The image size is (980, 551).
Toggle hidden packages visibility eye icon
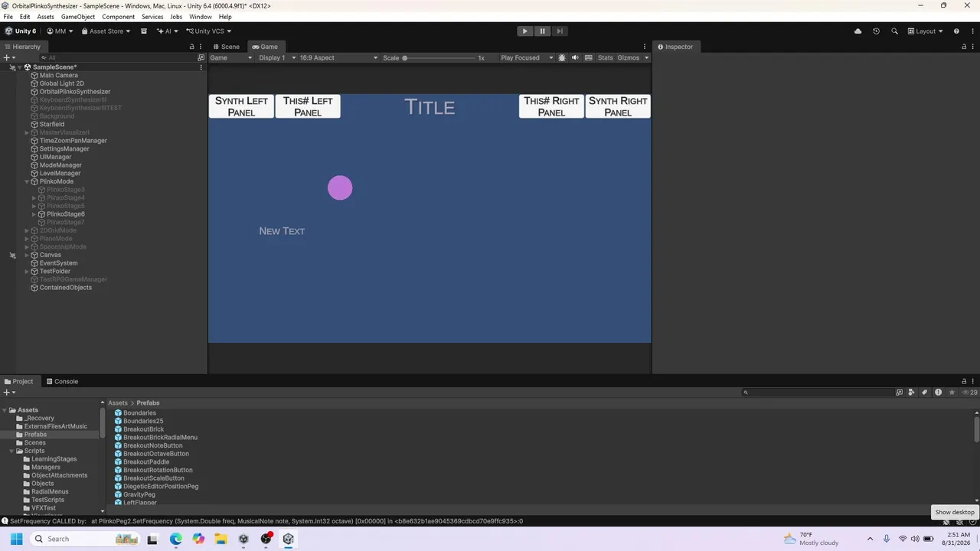pos(969,393)
